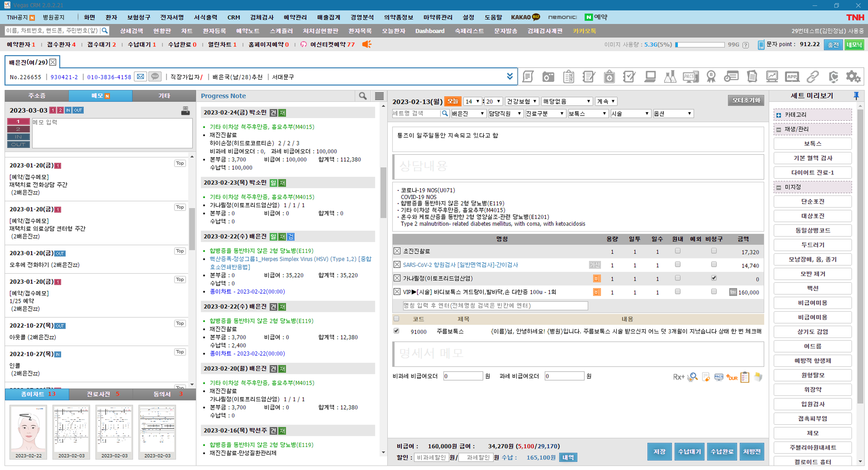Click the 오더초기화 button
Viewport: 868px width, 470px height.
point(746,100)
